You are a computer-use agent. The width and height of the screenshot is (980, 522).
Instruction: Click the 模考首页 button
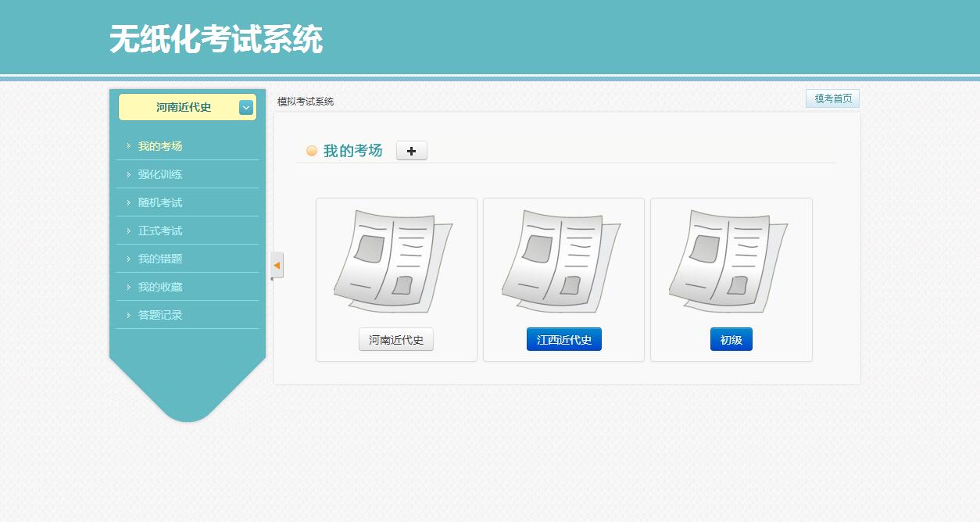click(x=833, y=98)
